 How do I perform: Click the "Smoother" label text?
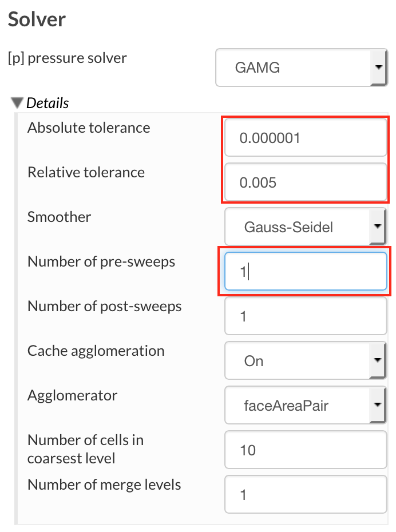(x=59, y=217)
